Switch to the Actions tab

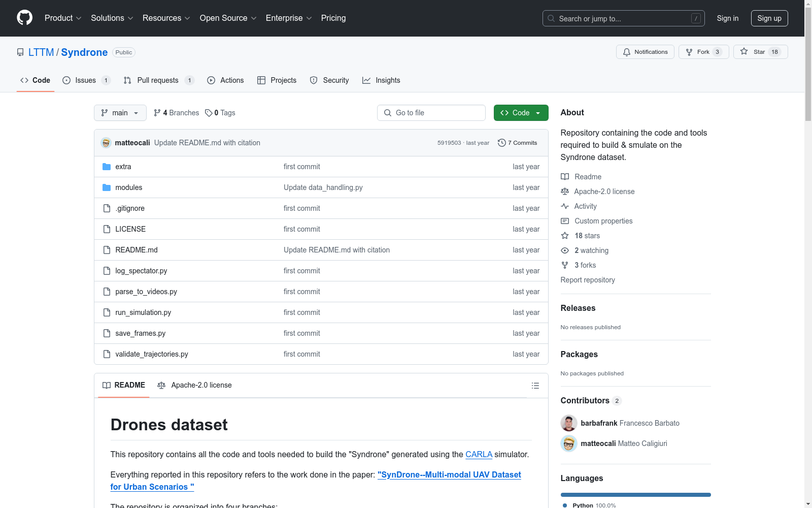(225, 80)
